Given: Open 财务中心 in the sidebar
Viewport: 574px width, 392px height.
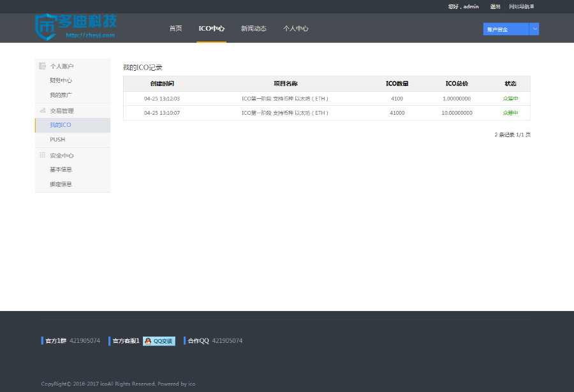Looking at the screenshot, I should (61, 80).
